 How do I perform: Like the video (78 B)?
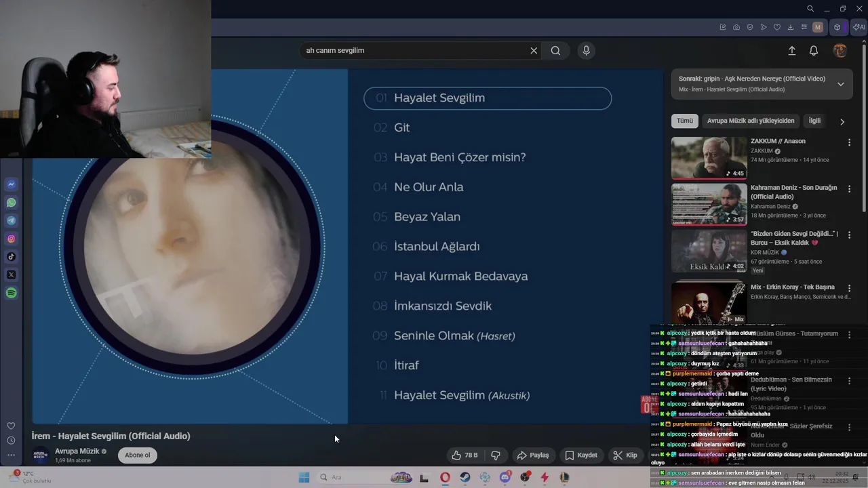[x=465, y=455]
